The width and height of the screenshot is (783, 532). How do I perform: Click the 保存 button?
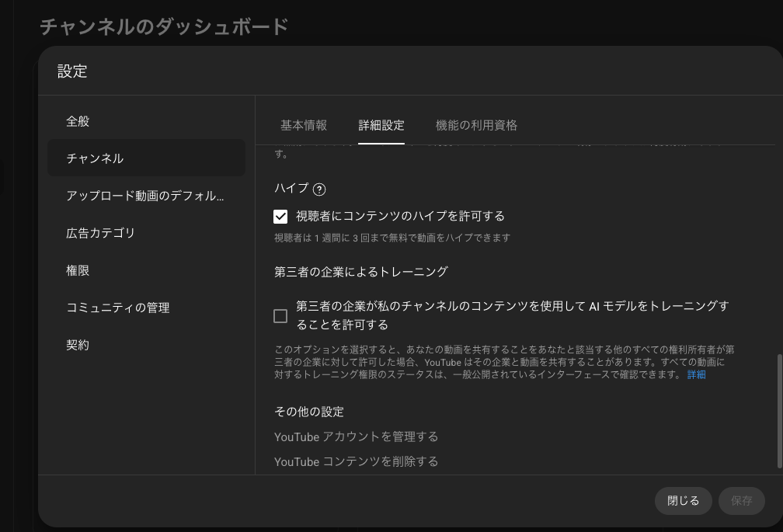(x=741, y=501)
